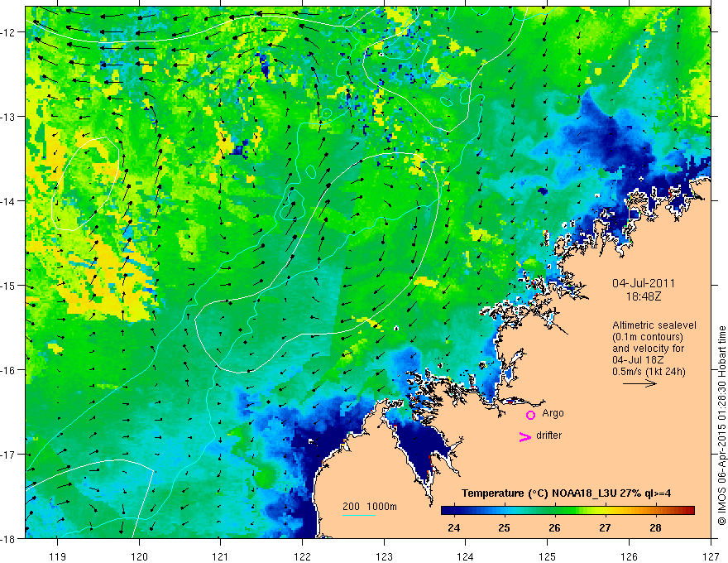
Task: Click the "drifter" legend label
Action: 548,435
